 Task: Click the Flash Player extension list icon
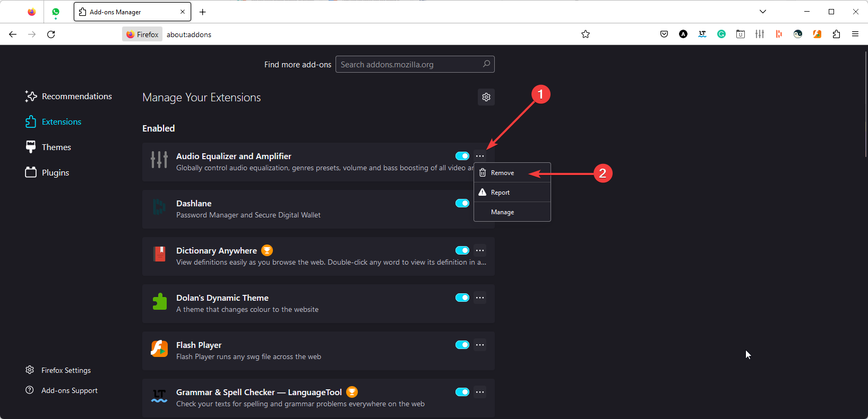(x=159, y=348)
